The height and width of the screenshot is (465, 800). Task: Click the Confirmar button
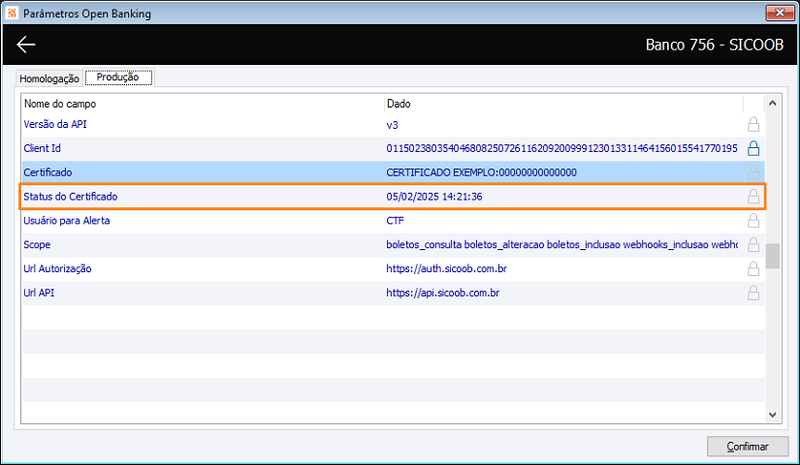[747, 447]
